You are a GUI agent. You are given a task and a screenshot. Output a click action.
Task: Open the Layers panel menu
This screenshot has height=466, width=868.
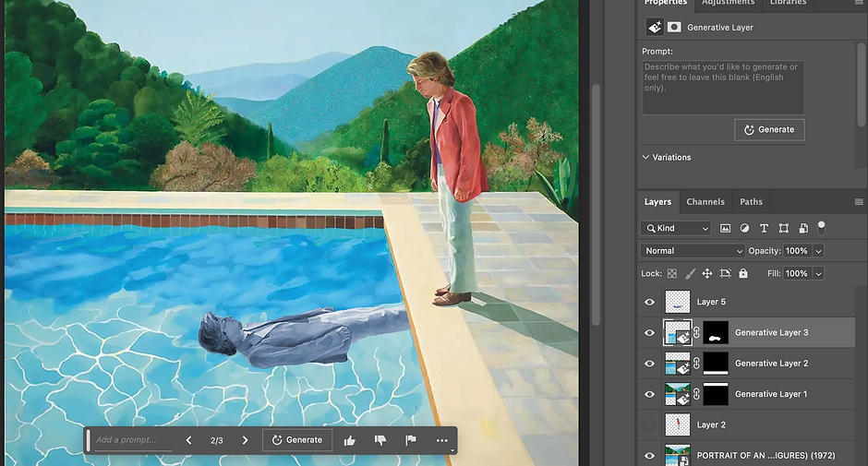point(859,202)
